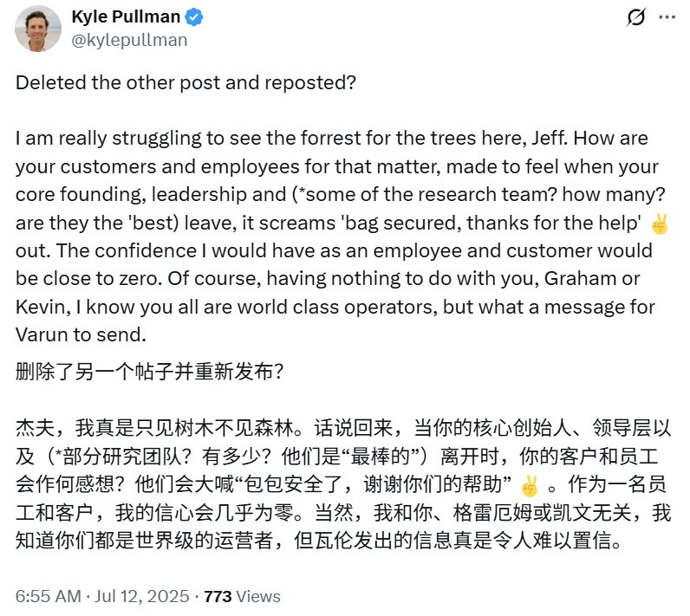690x616 pixels.
Task: Click the victory hand emoji in Chinese translation
Action: pos(530,483)
